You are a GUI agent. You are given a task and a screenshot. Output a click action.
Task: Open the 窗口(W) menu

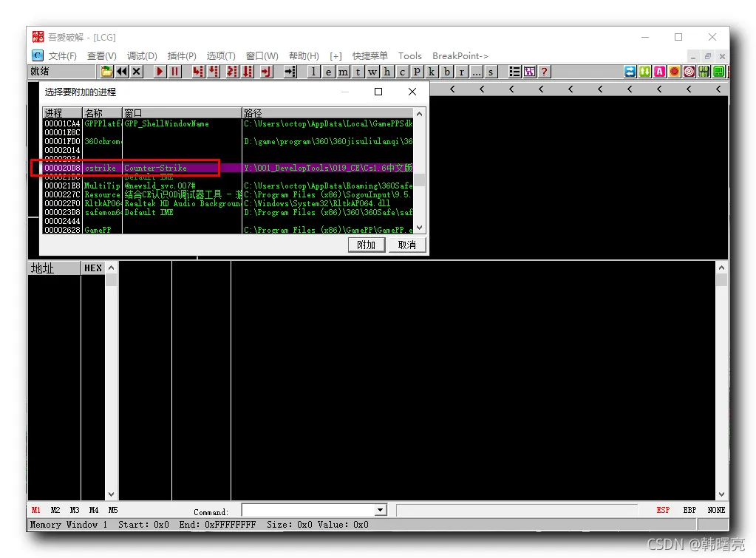pyautogui.click(x=262, y=56)
